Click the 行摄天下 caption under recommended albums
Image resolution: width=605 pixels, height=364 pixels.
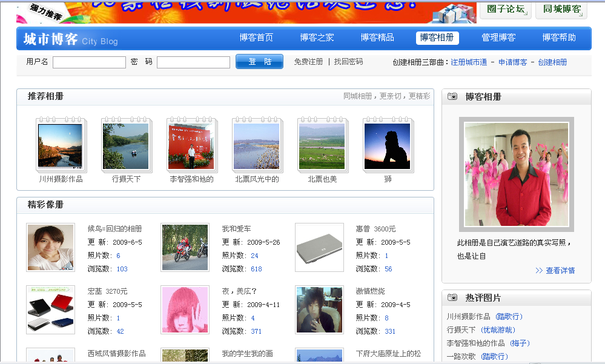coord(126,179)
